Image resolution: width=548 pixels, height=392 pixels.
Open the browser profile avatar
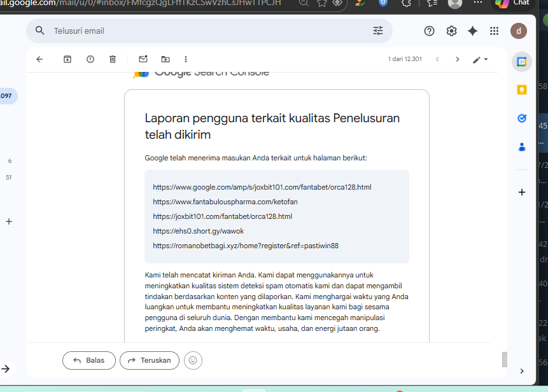tap(454, 3)
